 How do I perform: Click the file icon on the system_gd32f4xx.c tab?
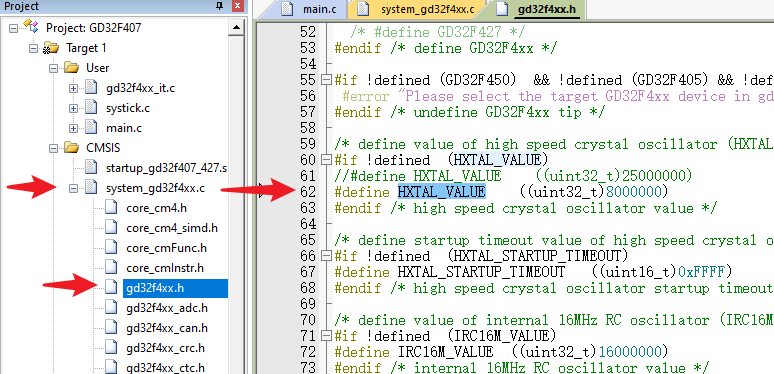363,9
